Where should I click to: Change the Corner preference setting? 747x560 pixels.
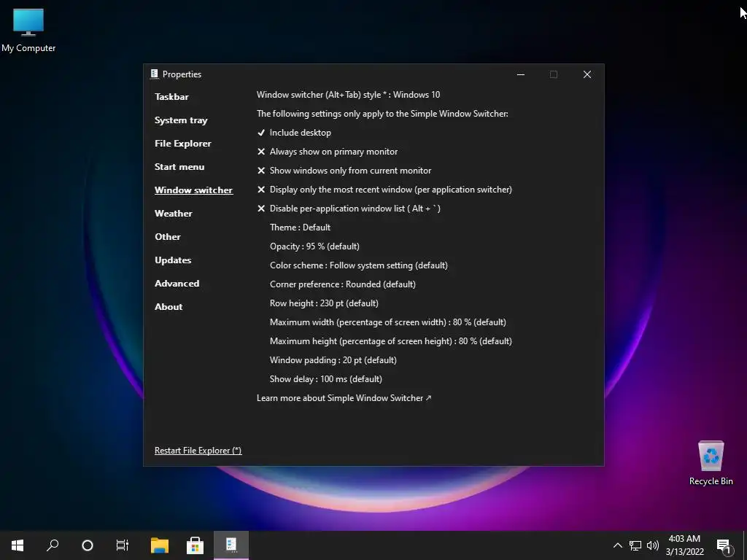(x=343, y=284)
